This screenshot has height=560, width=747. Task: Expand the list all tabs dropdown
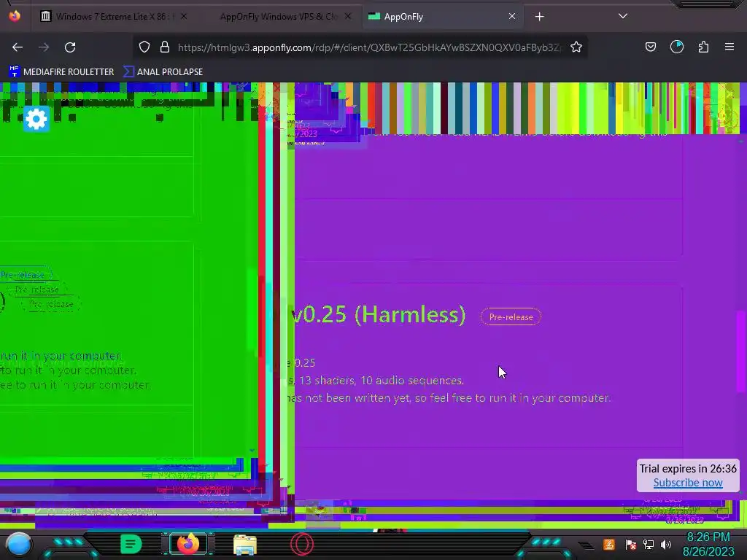point(623,16)
